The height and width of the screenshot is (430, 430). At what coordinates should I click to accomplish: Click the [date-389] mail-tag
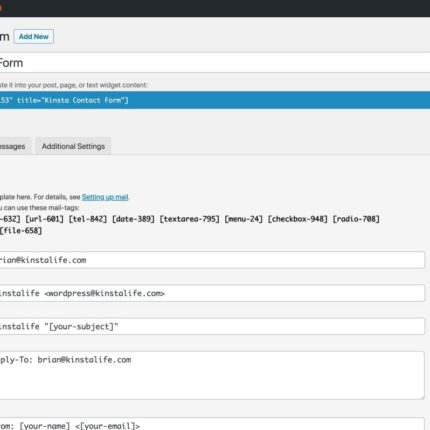[x=133, y=219]
